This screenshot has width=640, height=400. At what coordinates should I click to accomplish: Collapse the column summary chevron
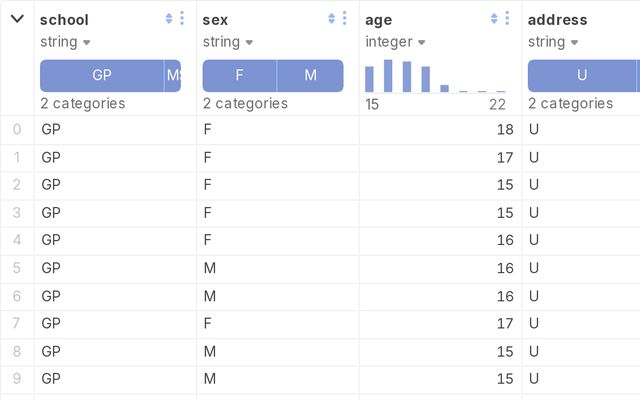point(17,19)
